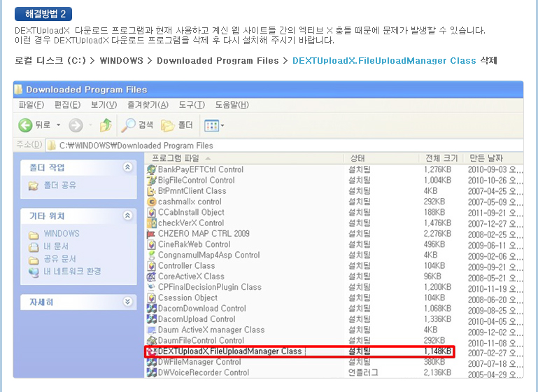Click the 폴더 folders label
The image size is (538, 392).
coord(185,125)
